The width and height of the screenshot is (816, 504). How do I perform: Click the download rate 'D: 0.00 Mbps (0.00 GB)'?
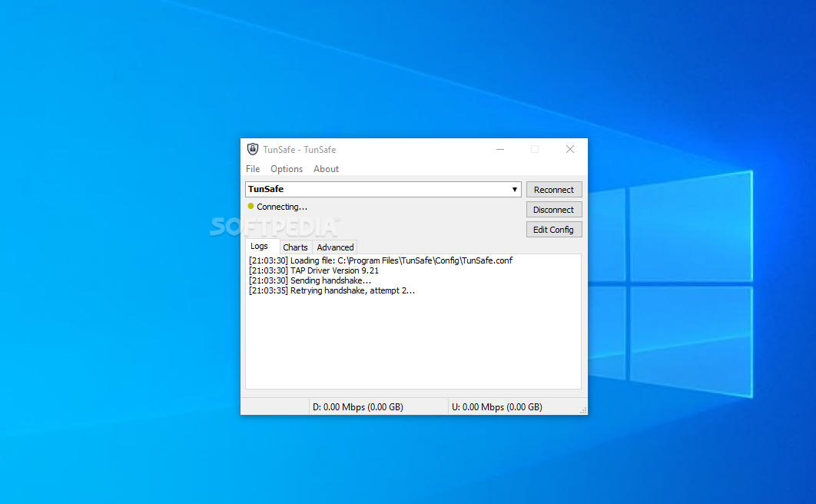tap(358, 406)
